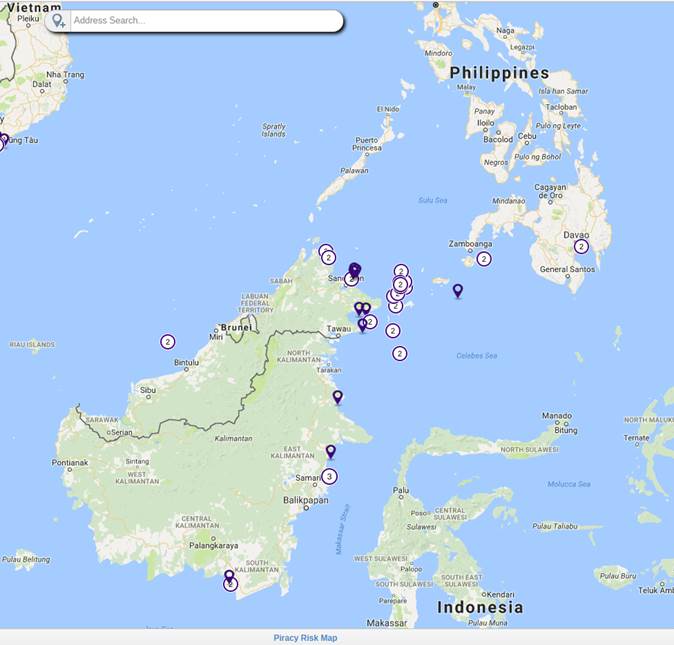Select cluster marker 2 at Sabah's northern tip

328,257
